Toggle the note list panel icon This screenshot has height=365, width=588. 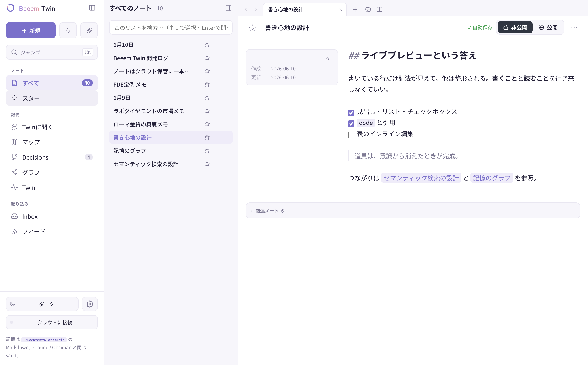[228, 8]
